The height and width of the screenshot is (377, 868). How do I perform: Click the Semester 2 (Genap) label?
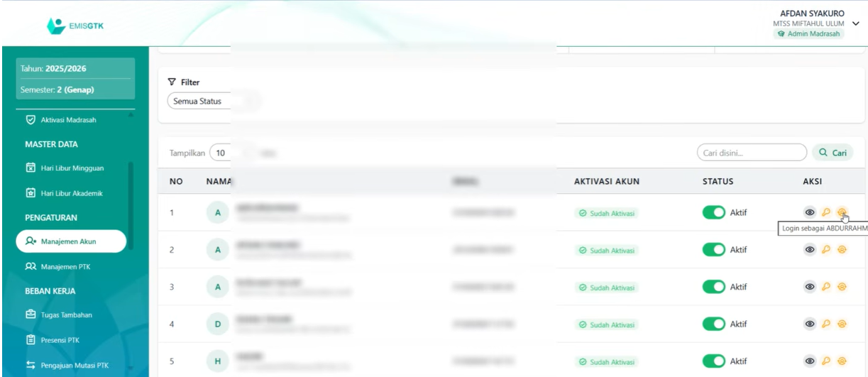(57, 89)
